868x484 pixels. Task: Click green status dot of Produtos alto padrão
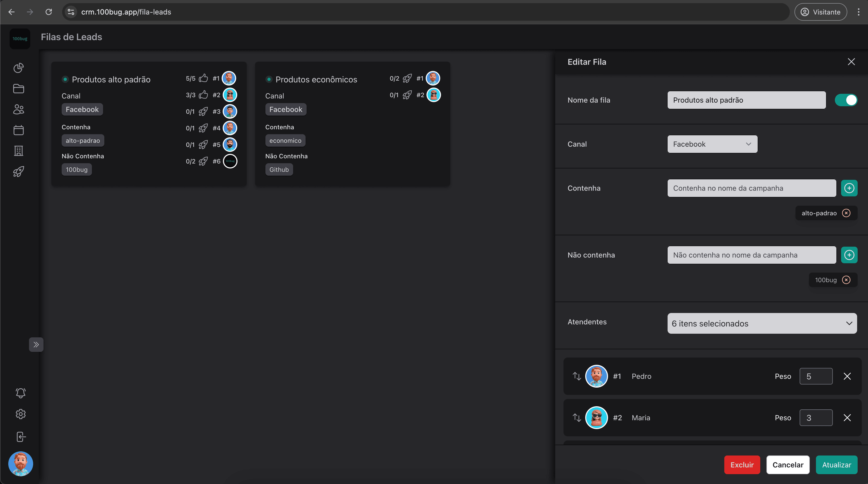pyautogui.click(x=65, y=80)
